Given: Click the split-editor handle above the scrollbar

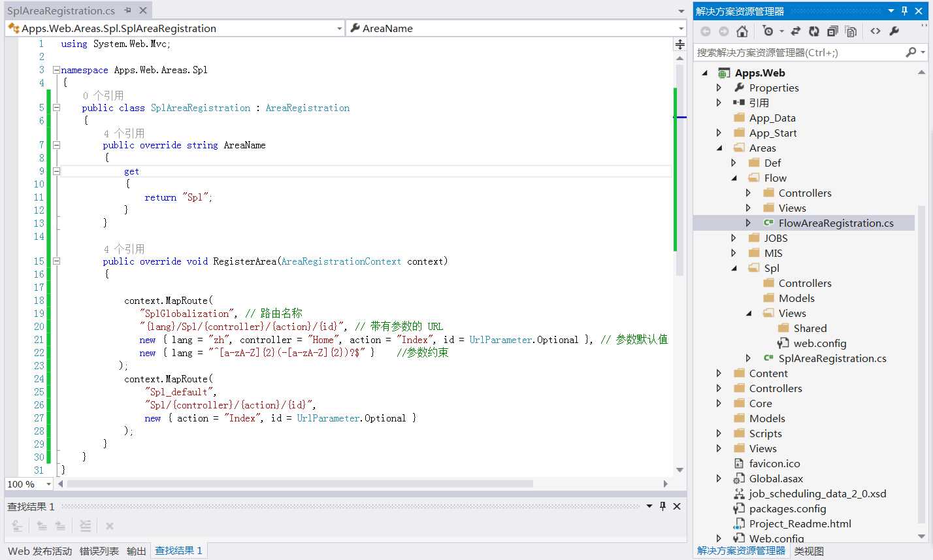Looking at the screenshot, I should 680,44.
